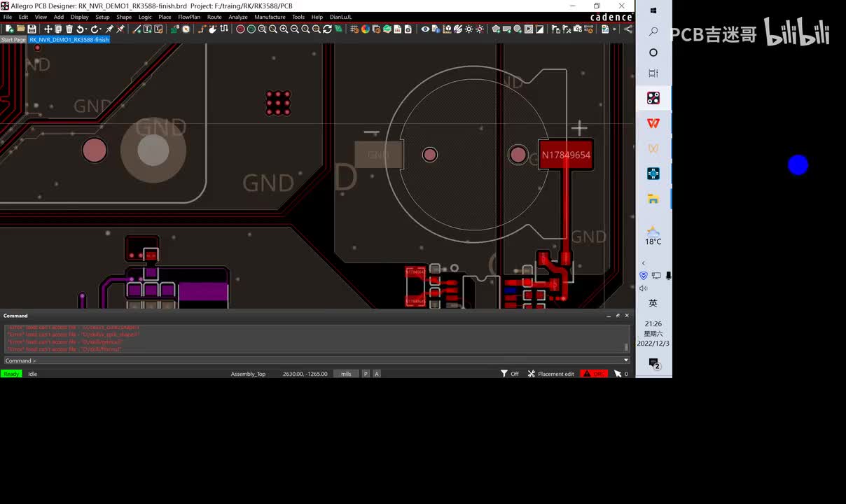Viewport: 846px width, 504px height.
Task: Click the Zoom In magnifier
Action: [x=284, y=29]
